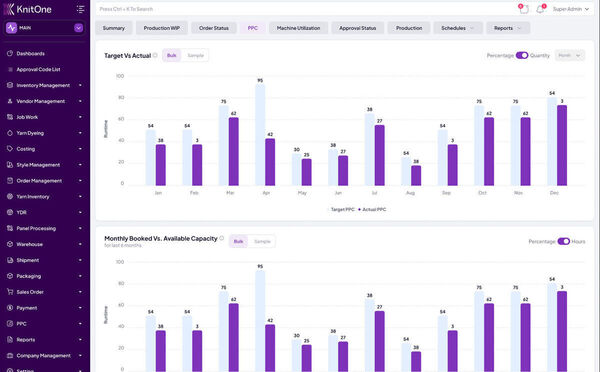Open the MAIN module dropdown

coord(78,28)
